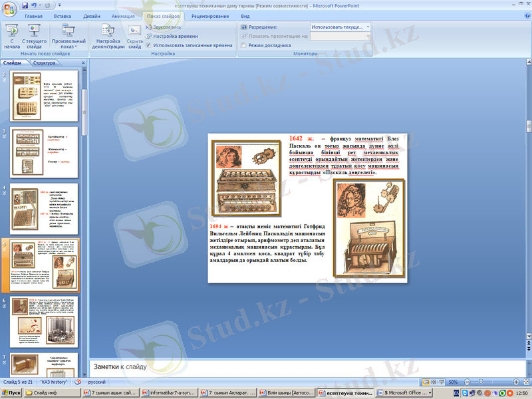Click the Office button
The height and width of the screenshot is (399, 532).
[x=9, y=8]
